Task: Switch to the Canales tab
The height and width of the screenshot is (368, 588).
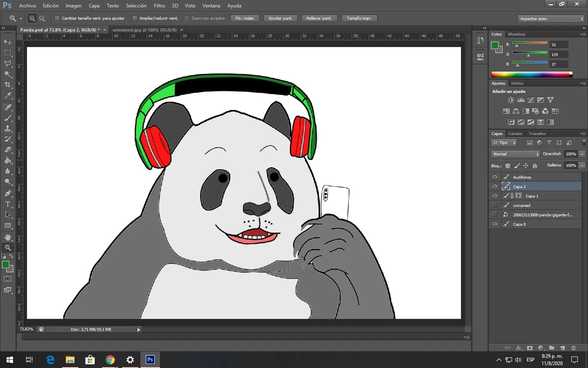Action: [515, 133]
